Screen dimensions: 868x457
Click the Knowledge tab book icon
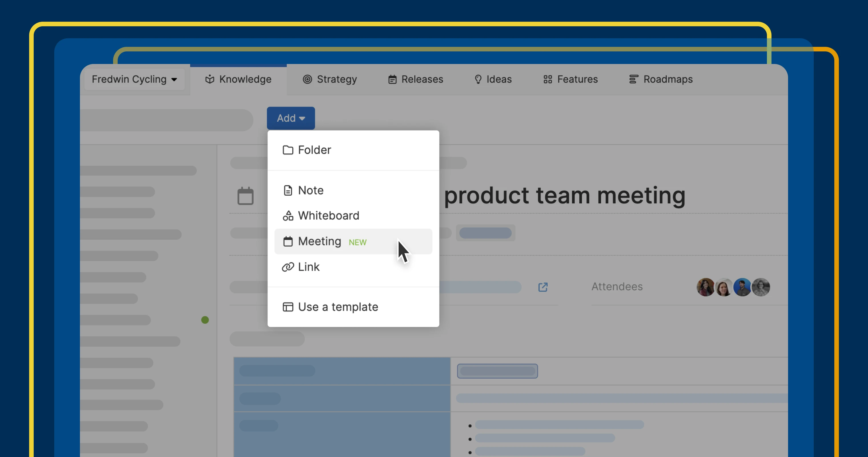click(x=210, y=79)
